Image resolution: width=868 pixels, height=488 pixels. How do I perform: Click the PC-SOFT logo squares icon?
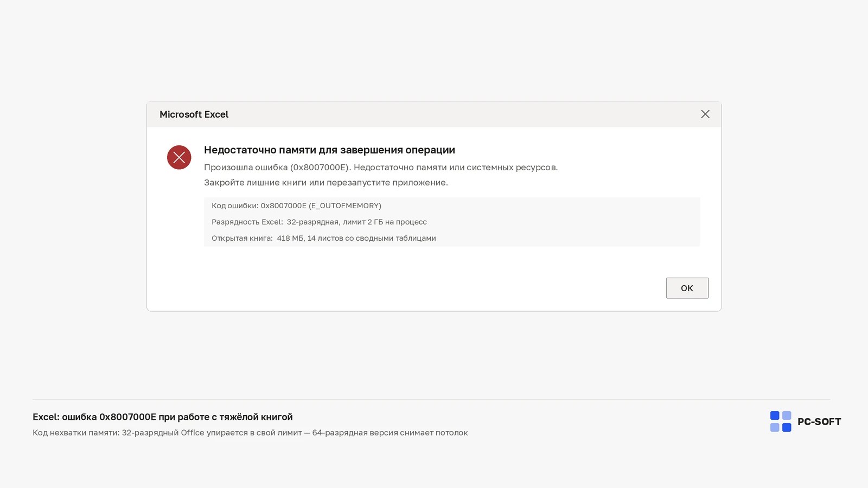781,421
